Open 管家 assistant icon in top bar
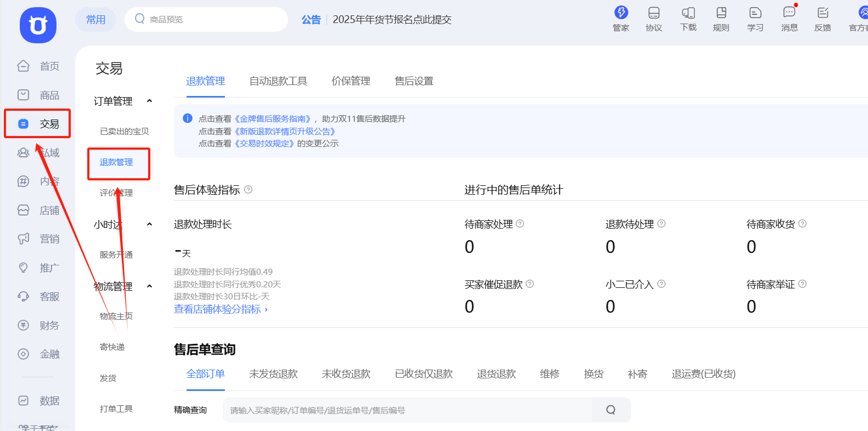 [x=621, y=19]
